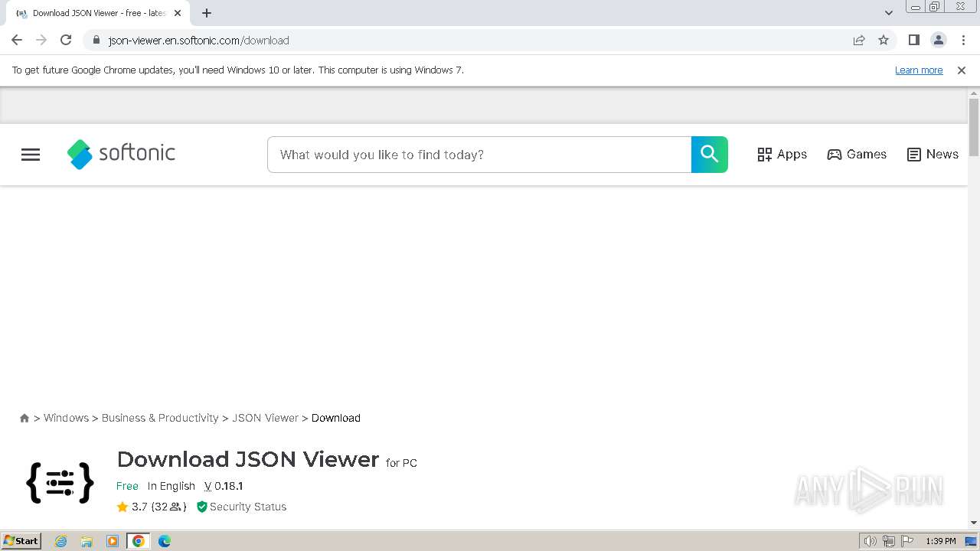Click version V 0.18.1 text
The width and height of the screenshot is (980, 551).
click(224, 486)
